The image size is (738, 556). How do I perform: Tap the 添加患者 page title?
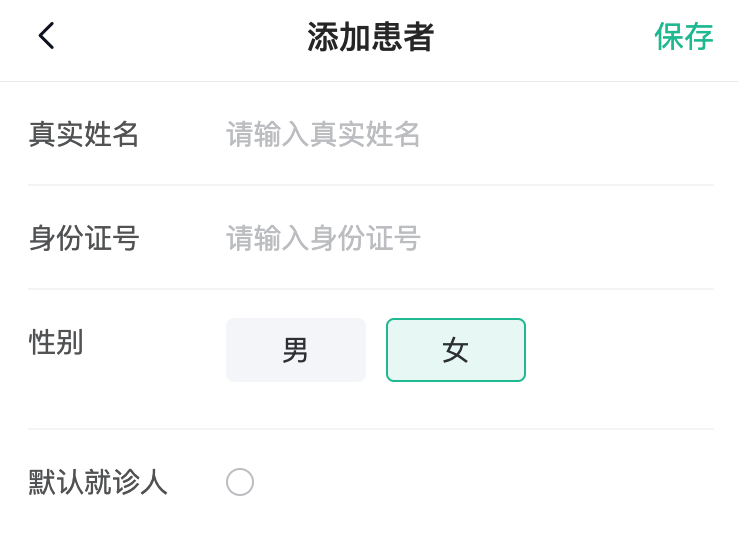coord(370,37)
